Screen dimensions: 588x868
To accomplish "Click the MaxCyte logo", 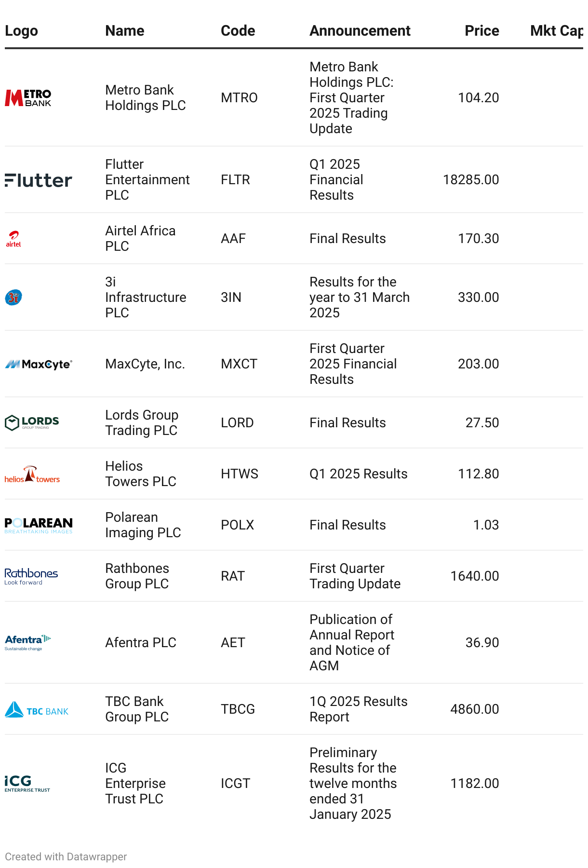I will (x=39, y=364).
